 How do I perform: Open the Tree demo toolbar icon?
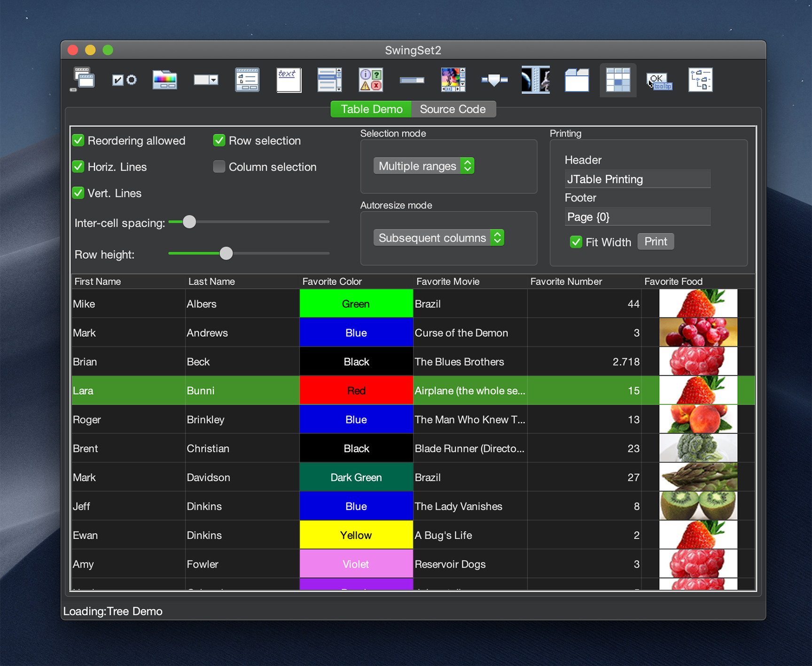click(700, 80)
